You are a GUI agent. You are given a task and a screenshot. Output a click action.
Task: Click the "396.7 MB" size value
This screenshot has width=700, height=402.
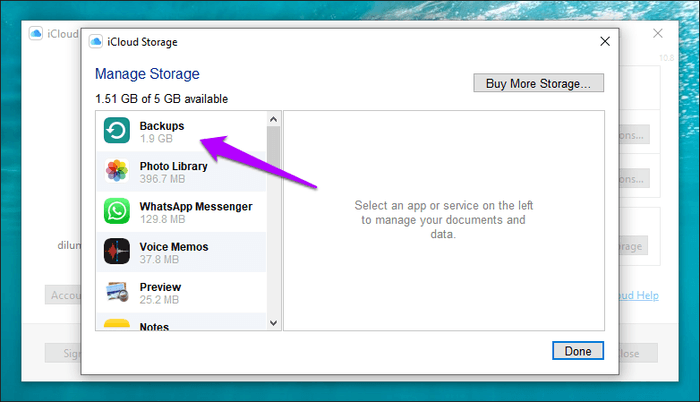[162, 179]
